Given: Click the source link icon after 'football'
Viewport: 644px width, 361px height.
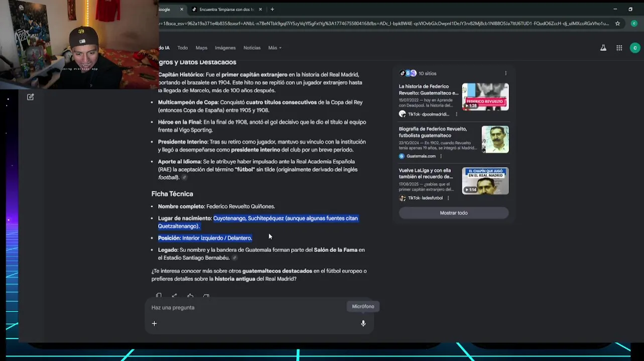Looking at the screenshot, I should coord(184,177).
